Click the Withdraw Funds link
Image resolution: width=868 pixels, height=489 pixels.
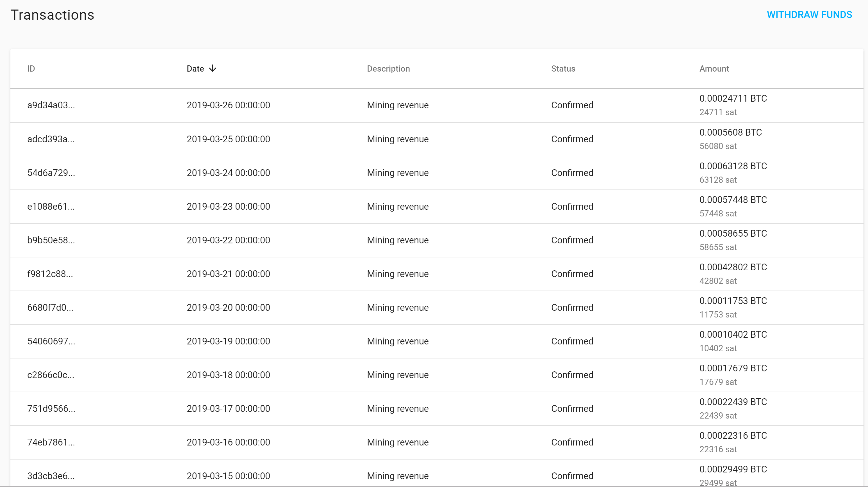pos(809,15)
